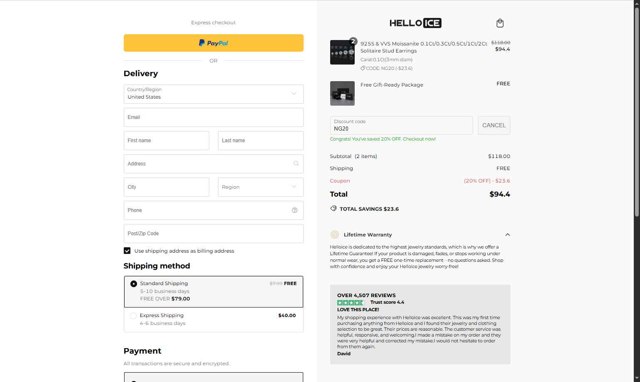Click the Email input field
Image resolution: width=640 pixels, height=382 pixels.
[x=213, y=117]
